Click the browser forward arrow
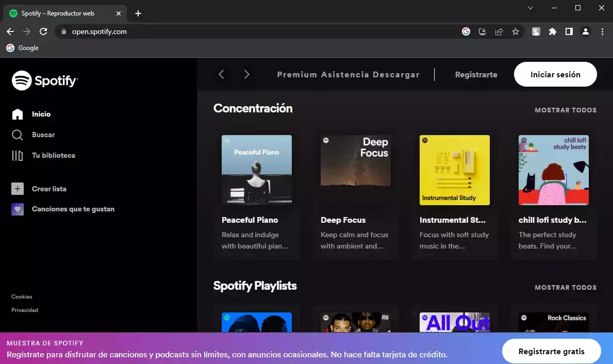Image resolution: width=613 pixels, height=364 pixels. click(x=27, y=31)
